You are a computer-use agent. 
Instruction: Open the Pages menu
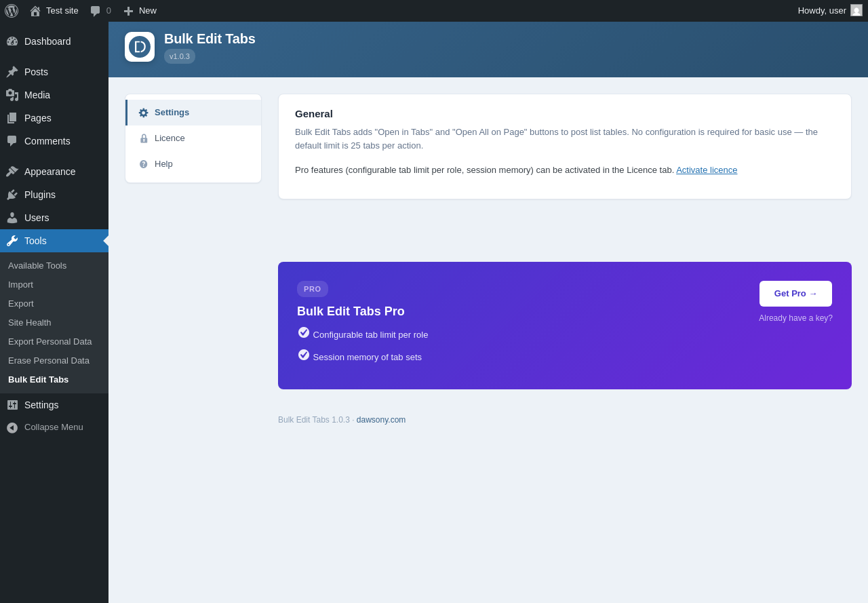pyautogui.click(x=54, y=118)
